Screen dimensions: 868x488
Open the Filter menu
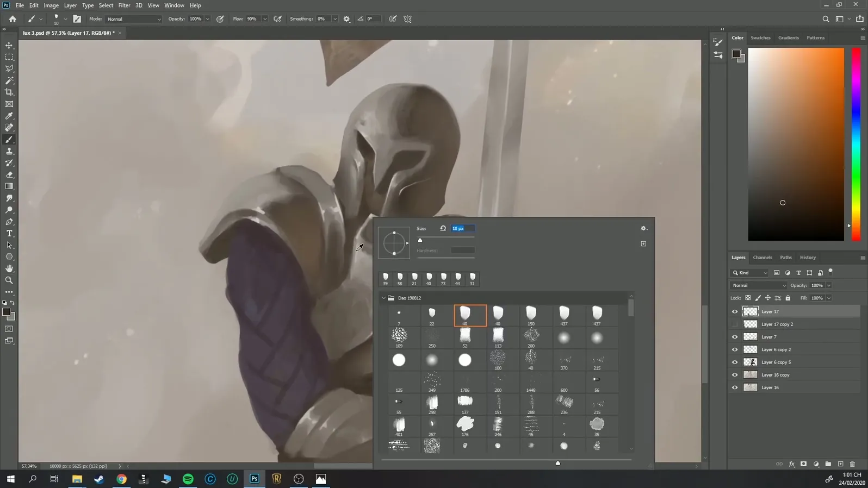[124, 5]
